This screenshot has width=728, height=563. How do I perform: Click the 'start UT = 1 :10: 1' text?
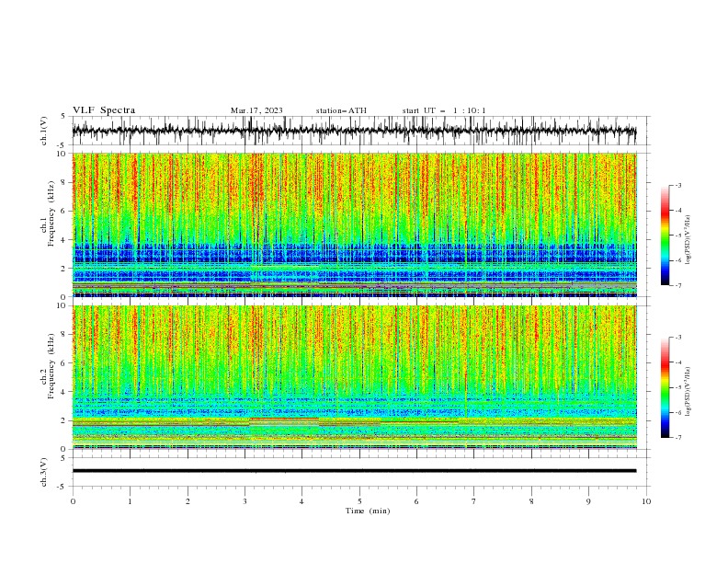(444, 110)
